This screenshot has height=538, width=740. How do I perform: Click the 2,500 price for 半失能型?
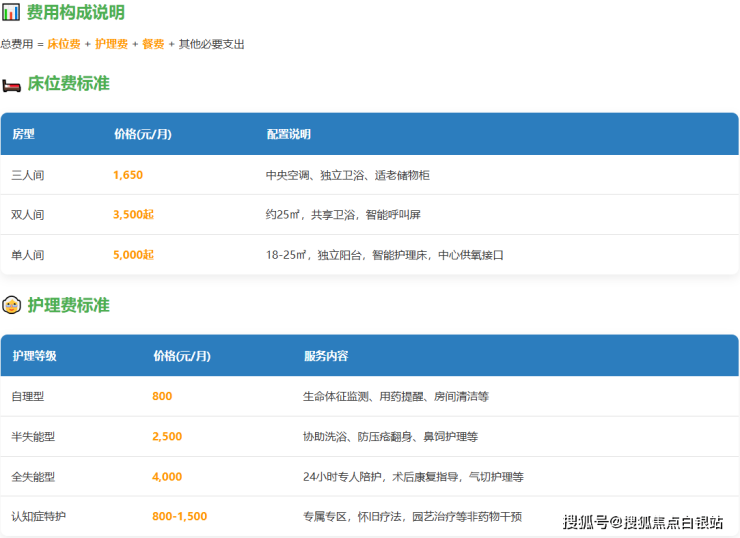tap(167, 436)
